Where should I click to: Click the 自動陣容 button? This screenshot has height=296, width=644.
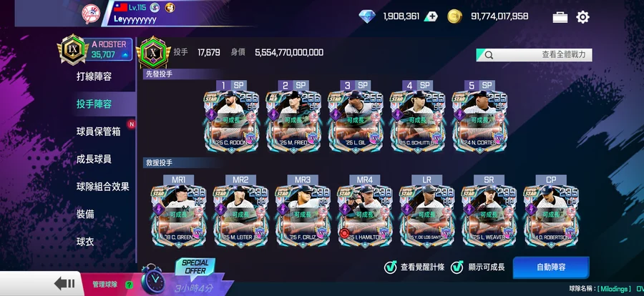pyautogui.click(x=551, y=267)
